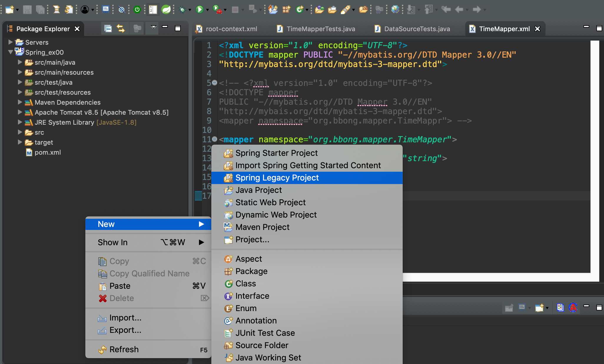Screen dimensions: 604x364
Task: Select Spring Legacy Project from New submenu
Action: [277, 178]
